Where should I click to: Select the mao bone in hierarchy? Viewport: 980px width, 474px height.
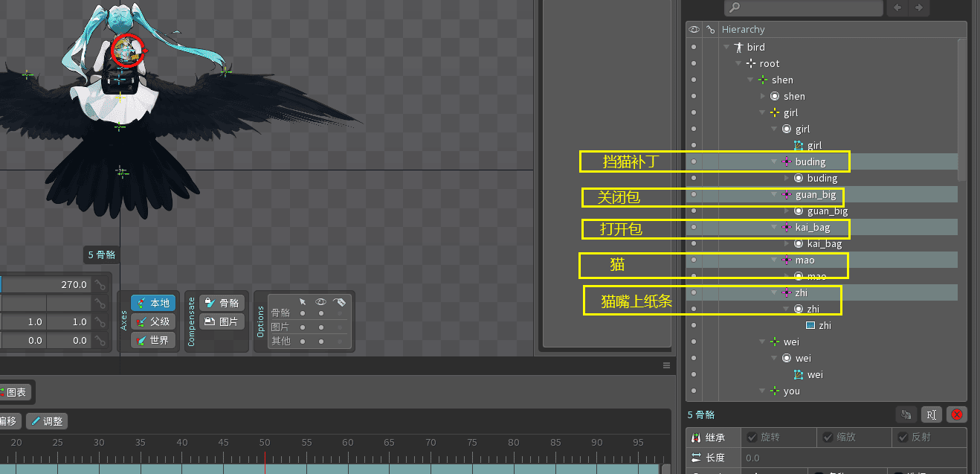coord(805,260)
